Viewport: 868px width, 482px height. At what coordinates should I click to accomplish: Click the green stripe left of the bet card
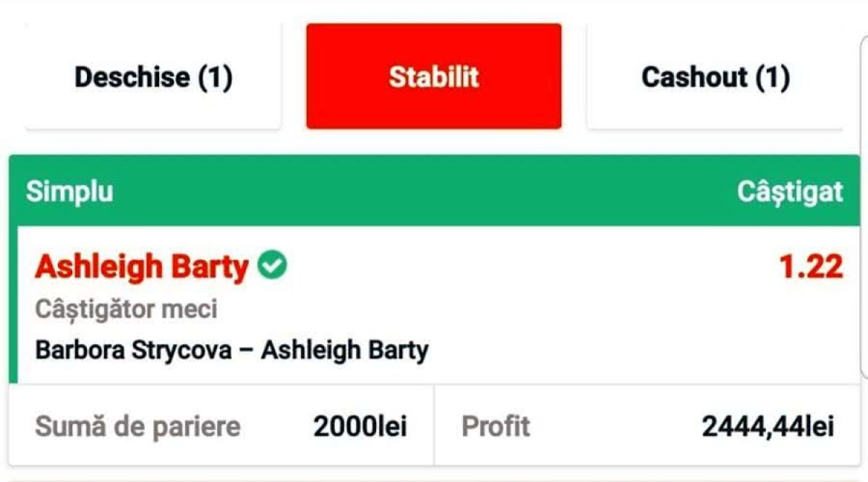pos(12,304)
